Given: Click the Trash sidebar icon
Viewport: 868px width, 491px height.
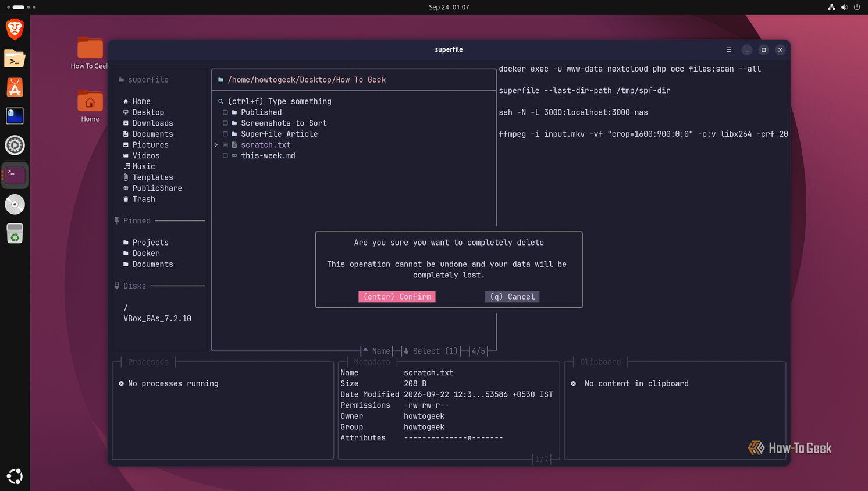Looking at the screenshot, I should click(126, 199).
